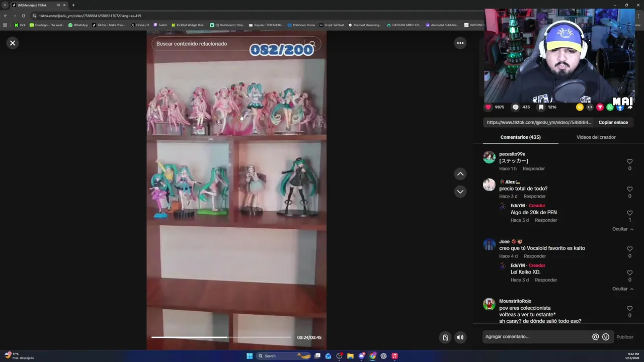Viewport: 644px width, 362px height.
Task: Like Alex's precio total comment
Action: 629,189
